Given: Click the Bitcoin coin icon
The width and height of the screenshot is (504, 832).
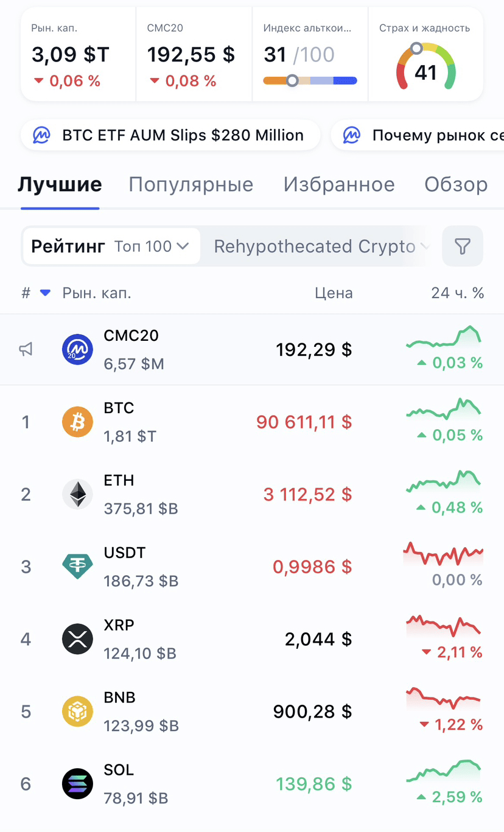Looking at the screenshot, I should click(77, 422).
